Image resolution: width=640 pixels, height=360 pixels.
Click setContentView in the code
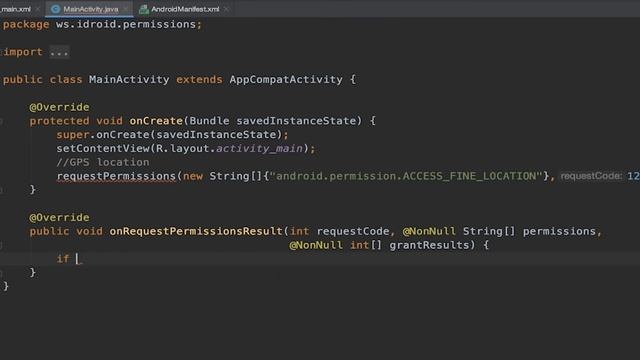pyautogui.click(x=103, y=149)
